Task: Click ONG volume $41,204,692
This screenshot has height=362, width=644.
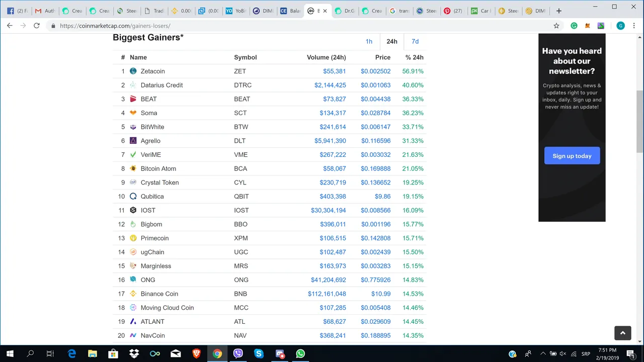Action: tap(329, 280)
